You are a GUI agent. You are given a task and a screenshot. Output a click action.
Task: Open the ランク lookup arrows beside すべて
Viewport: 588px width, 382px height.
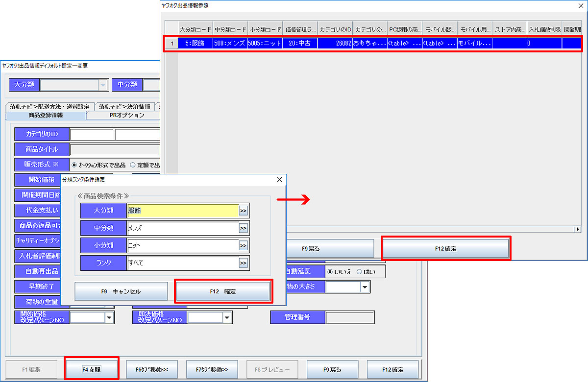pos(244,263)
